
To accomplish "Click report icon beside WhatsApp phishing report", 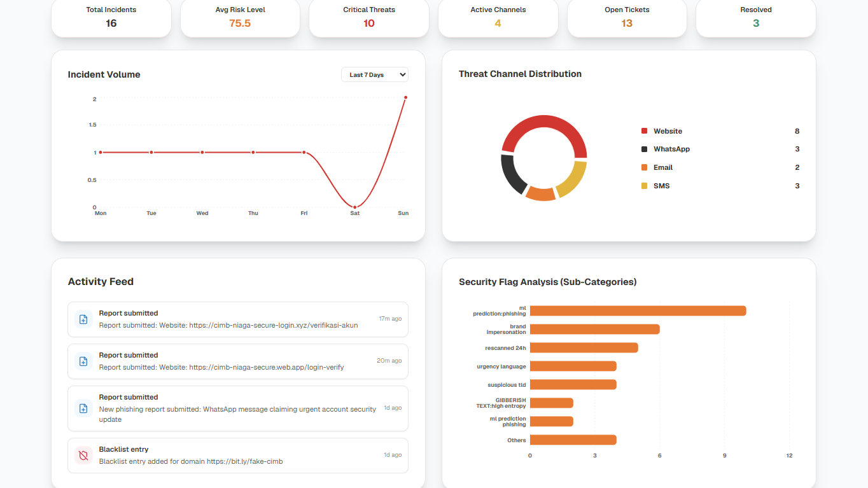I will tap(83, 408).
